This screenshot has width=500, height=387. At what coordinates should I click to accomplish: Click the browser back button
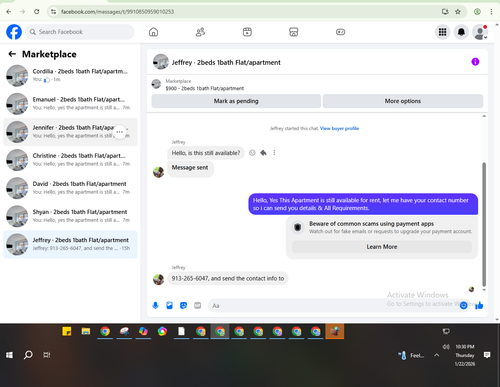tap(9, 12)
